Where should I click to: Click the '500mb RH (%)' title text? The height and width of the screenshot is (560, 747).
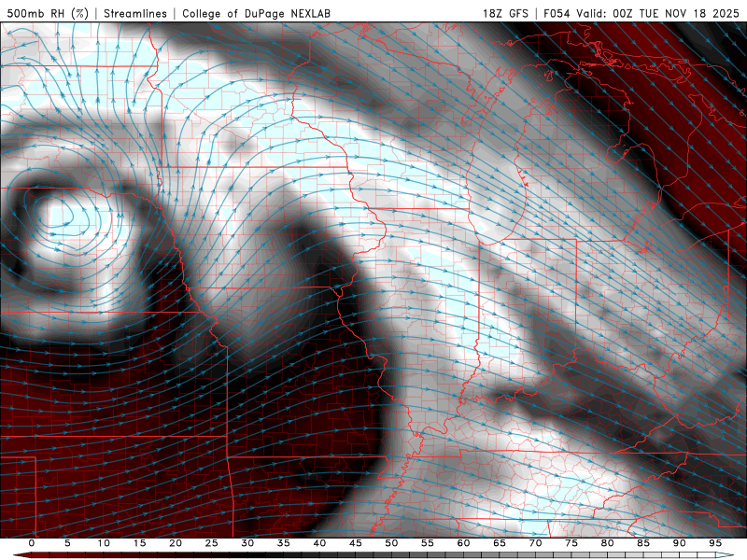[x=48, y=13]
